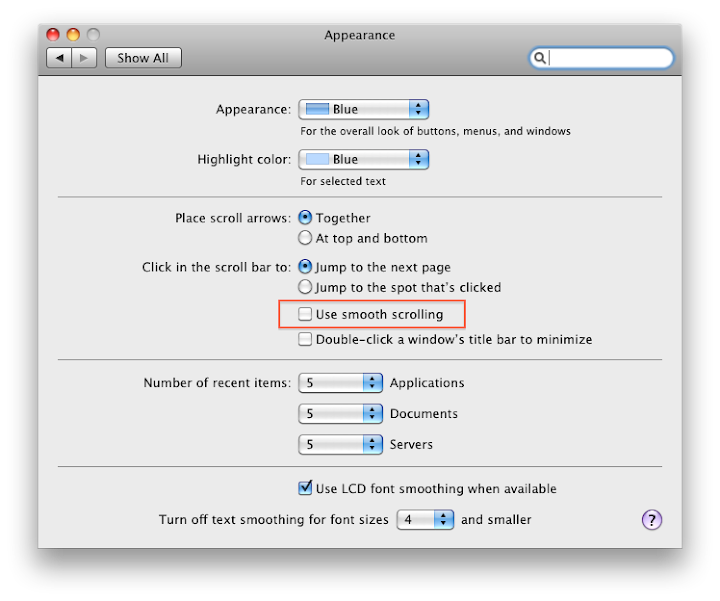Open the Highlight color dropdown
Viewport: 720px width, 601px height.
[x=364, y=159]
